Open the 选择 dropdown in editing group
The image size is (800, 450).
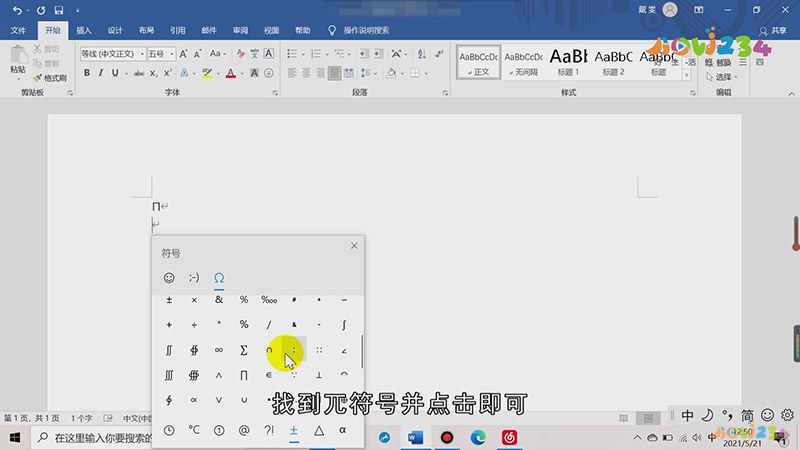[722, 77]
